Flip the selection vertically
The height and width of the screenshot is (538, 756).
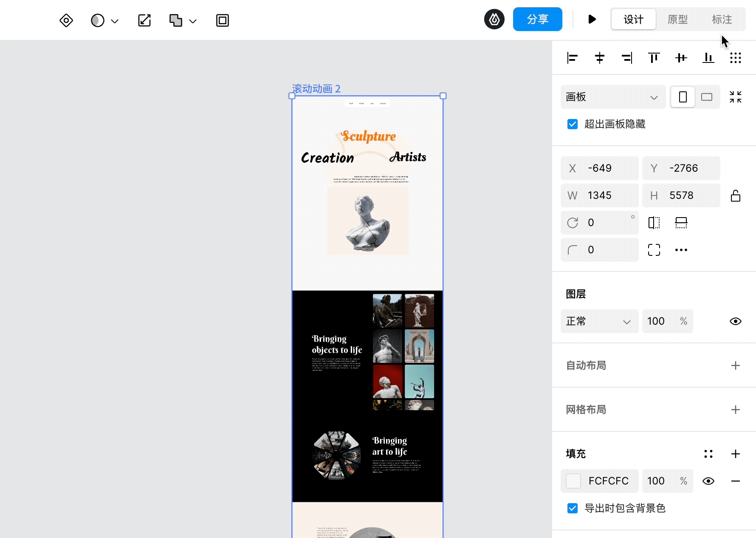tap(681, 223)
